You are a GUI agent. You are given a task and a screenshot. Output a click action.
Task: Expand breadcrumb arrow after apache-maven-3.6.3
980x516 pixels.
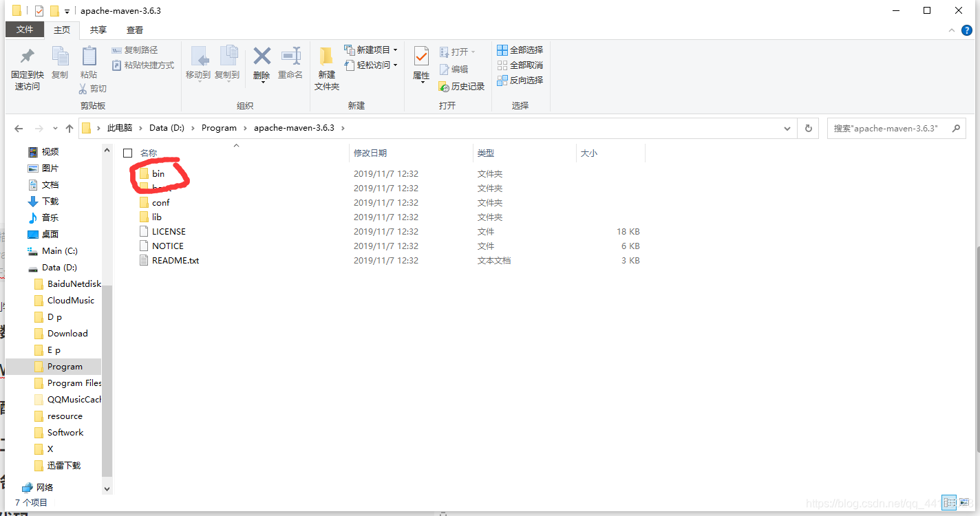(x=343, y=129)
